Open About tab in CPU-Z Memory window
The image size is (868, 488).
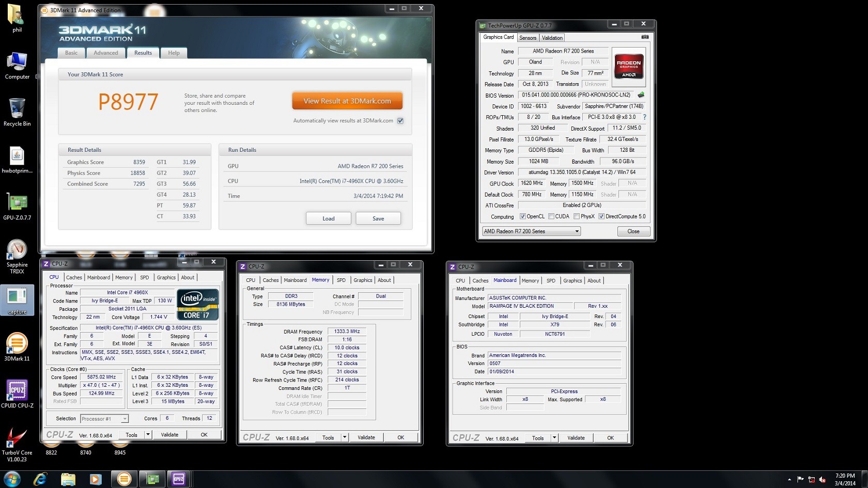[x=384, y=280]
